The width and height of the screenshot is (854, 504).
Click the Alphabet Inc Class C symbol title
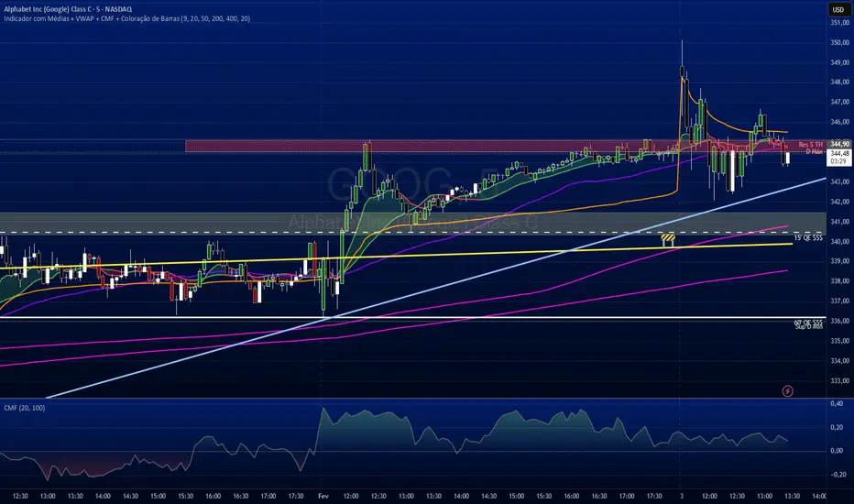(x=68, y=9)
